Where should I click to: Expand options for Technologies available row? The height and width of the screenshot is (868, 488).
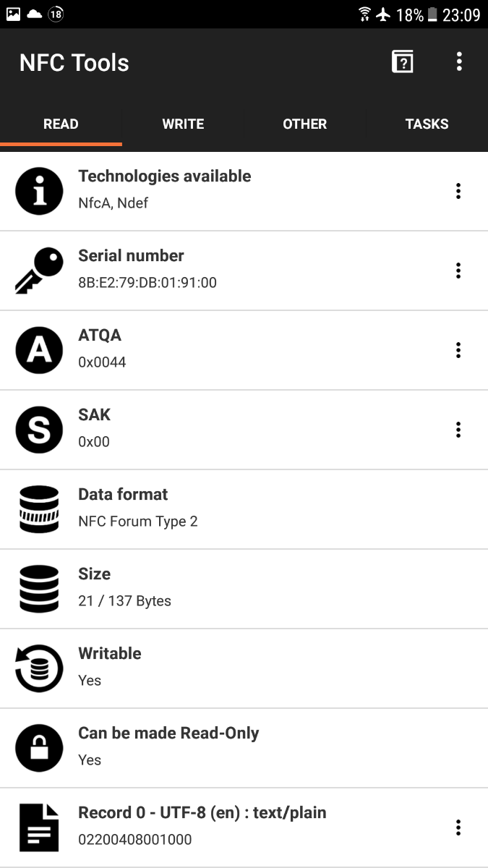pyautogui.click(x=458, y=191)
